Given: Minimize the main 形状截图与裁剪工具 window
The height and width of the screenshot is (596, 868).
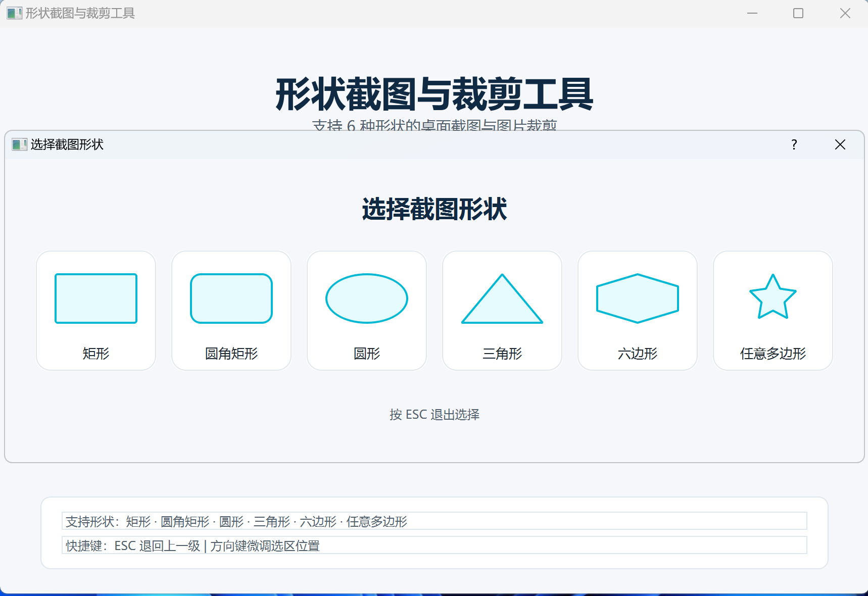Looking at the screenshot, I should 752,13.
